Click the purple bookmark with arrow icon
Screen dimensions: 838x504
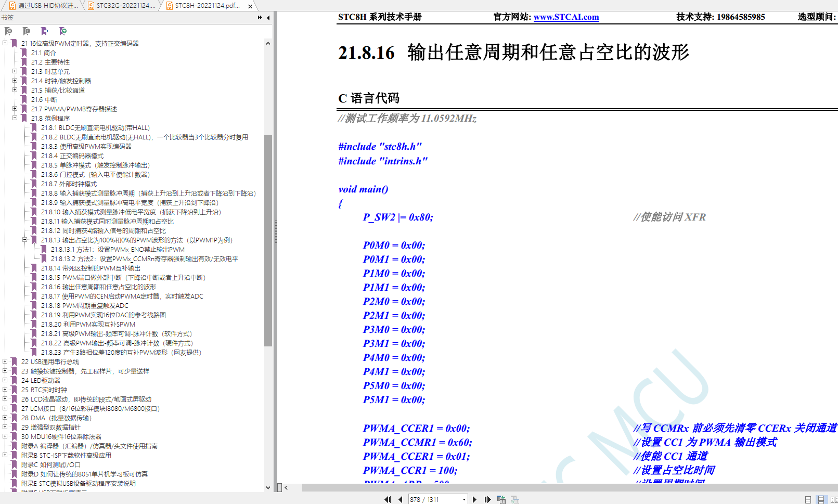(45, 31)
